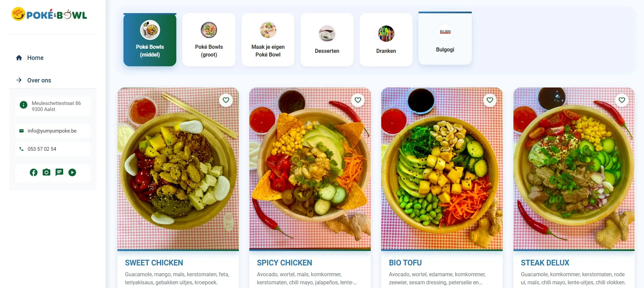Click the round play button icon

(x=72, y=173)
